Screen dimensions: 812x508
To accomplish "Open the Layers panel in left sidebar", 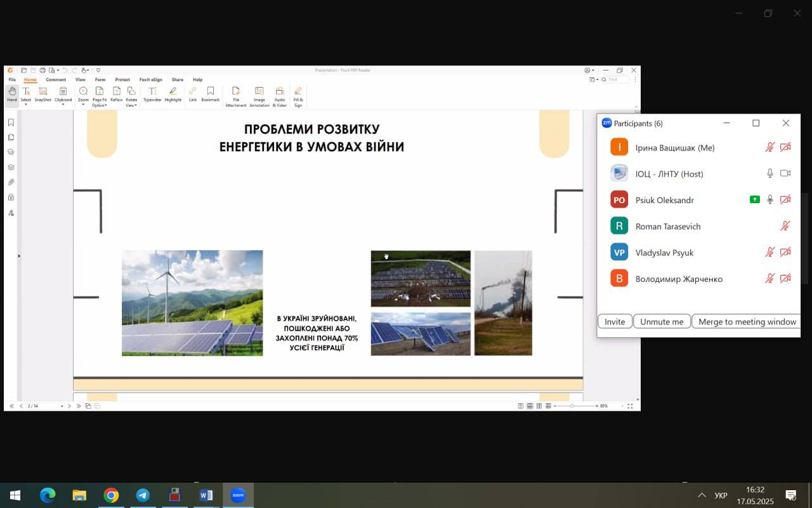I will pos(11,168).
